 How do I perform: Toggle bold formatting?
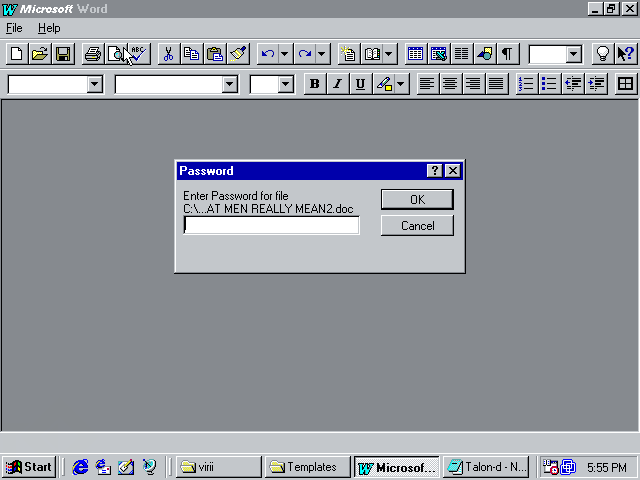click(315, 84)
